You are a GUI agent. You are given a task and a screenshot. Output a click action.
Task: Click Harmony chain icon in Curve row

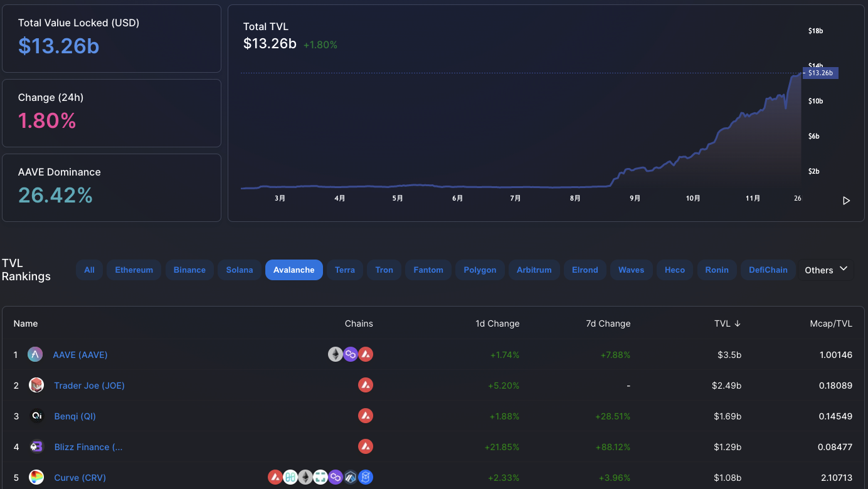[290, 478]
